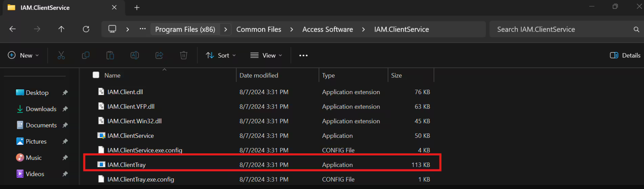
Task: Open the See more ellipsis menu
Action: pos(303,55)
